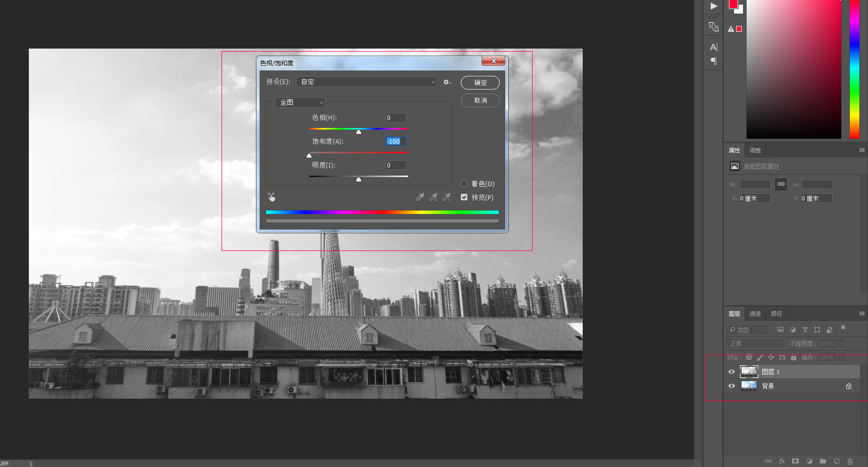Filter layers by shape layer icon
The image size is (868, 467).
(817, 329)
